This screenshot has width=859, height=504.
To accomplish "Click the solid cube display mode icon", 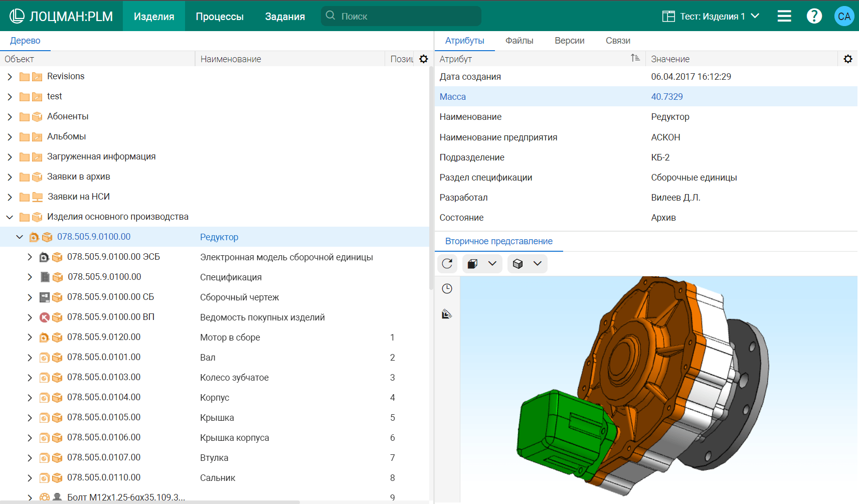I will pos(472,264).
